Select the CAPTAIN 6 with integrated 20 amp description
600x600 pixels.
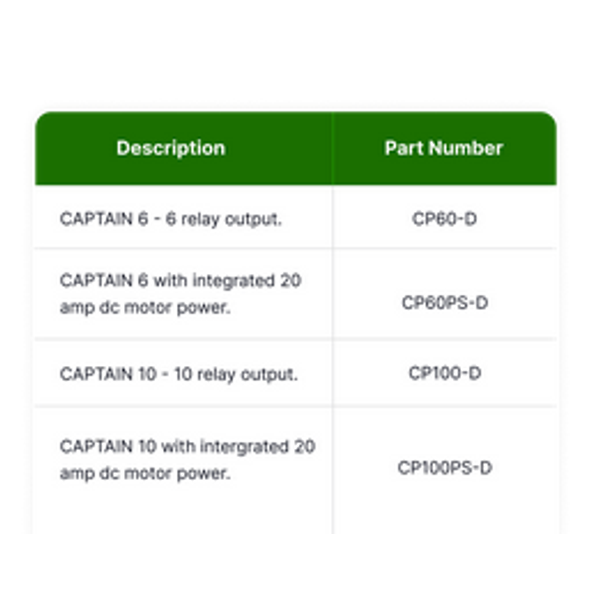click(x=181, y=294)
